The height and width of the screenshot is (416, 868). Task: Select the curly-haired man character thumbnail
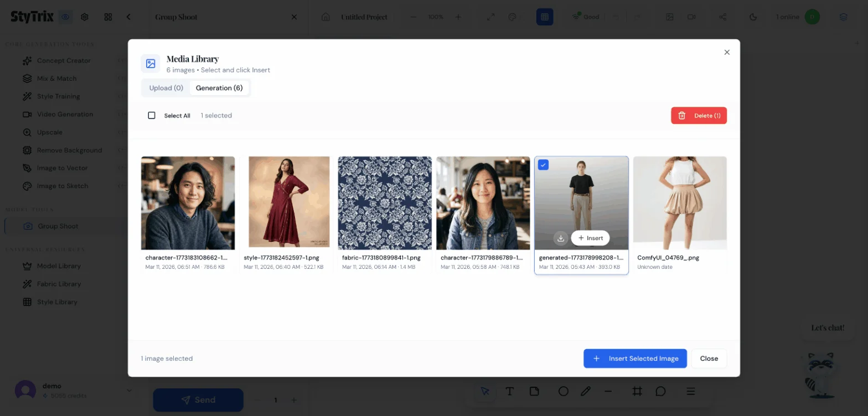[188, 203]
